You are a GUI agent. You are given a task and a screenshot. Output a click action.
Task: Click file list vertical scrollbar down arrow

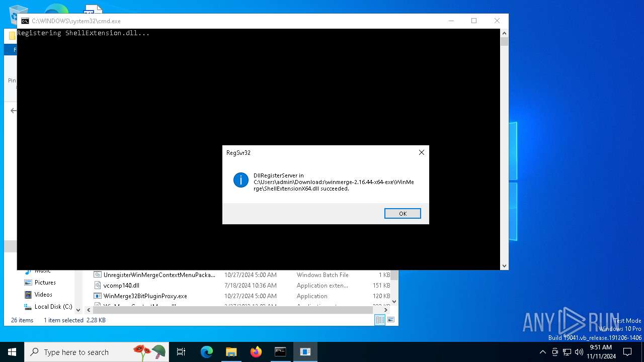point(394,302)
